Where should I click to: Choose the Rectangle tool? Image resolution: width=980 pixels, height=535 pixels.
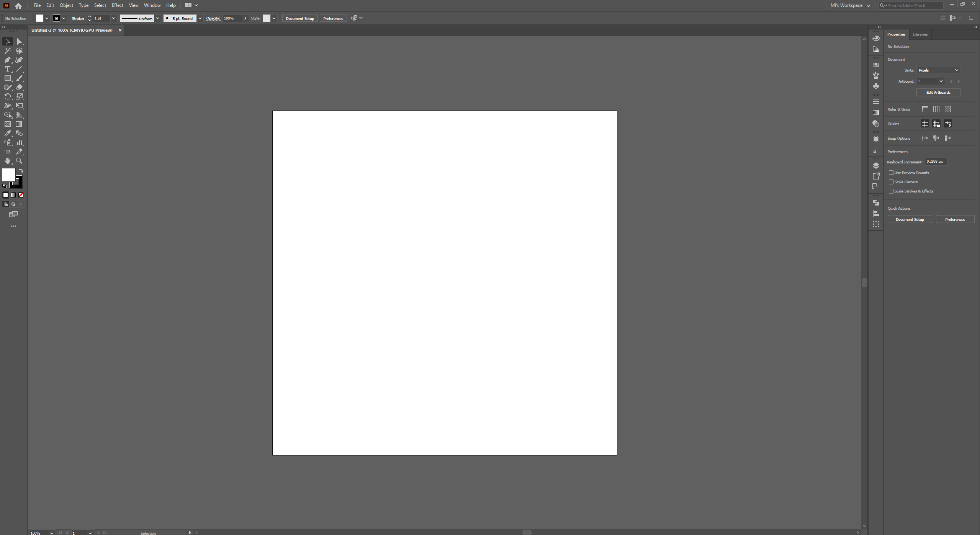tap(7, 78)
